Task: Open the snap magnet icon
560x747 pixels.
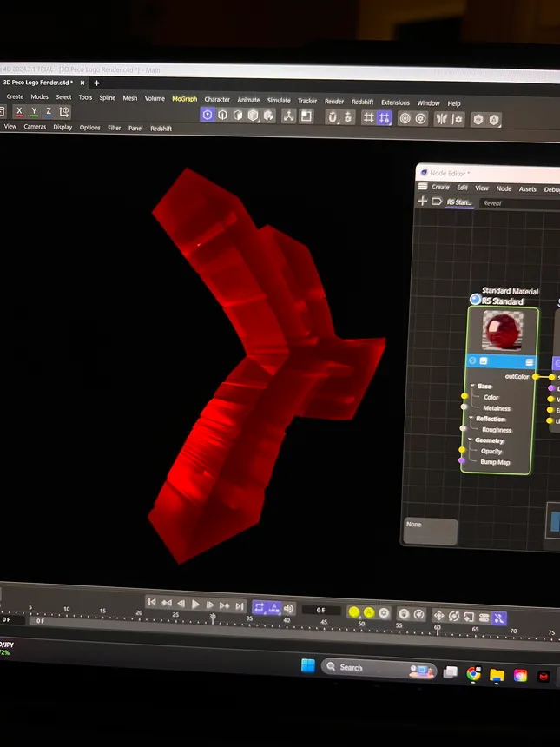Action: [x=333, y=117]
